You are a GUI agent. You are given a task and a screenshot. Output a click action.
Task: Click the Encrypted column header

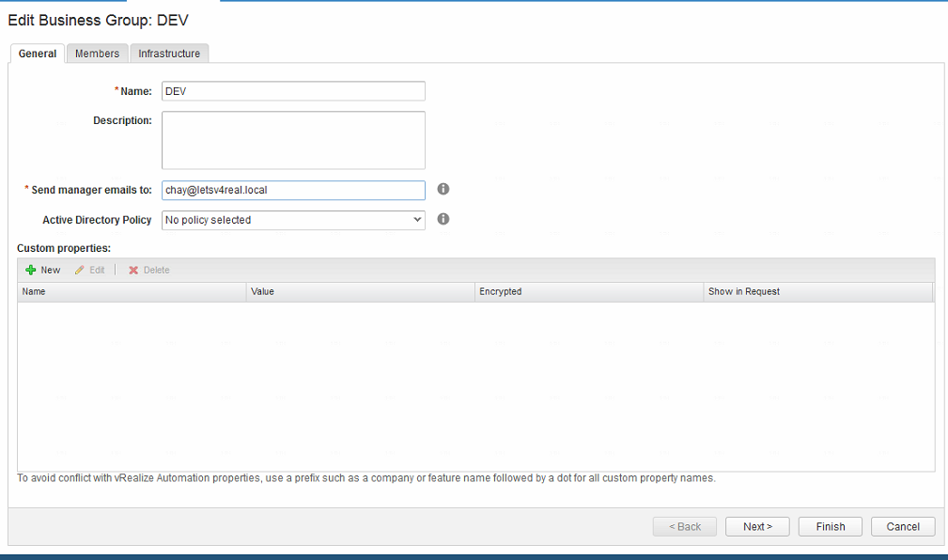589,292
